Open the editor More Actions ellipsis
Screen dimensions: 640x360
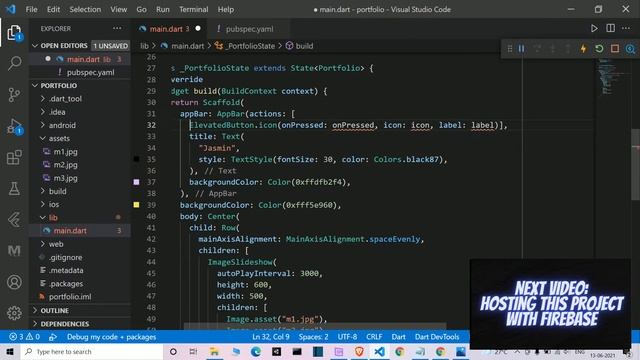point(626,29)
